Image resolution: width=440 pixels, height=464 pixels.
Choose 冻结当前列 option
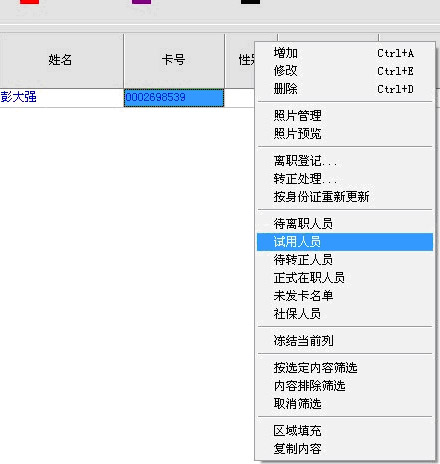[345, 341]
